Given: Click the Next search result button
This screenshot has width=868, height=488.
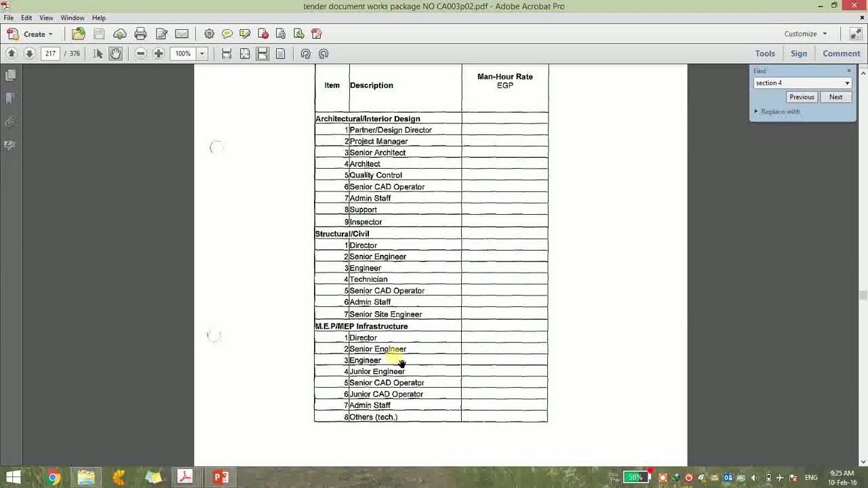Looking at the screenshot, I should (x=835, y=97).
